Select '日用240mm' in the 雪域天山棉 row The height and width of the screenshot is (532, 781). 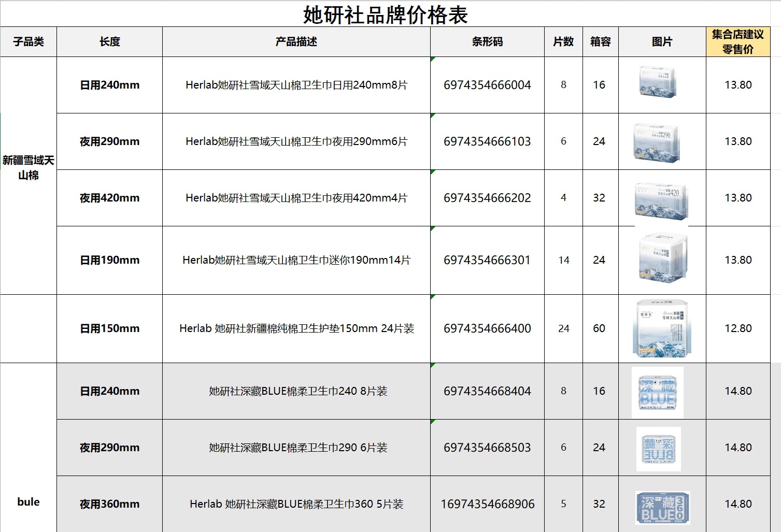coord(109,85)
